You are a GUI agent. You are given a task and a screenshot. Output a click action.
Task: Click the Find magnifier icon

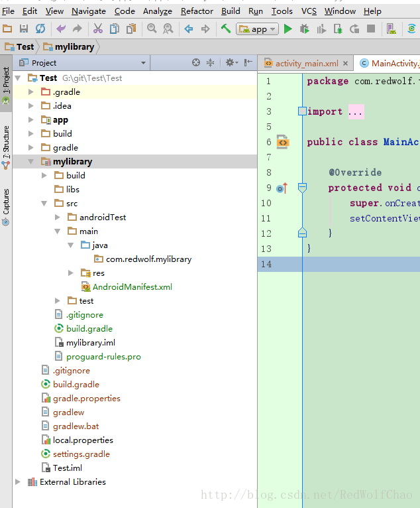point(152,29)
